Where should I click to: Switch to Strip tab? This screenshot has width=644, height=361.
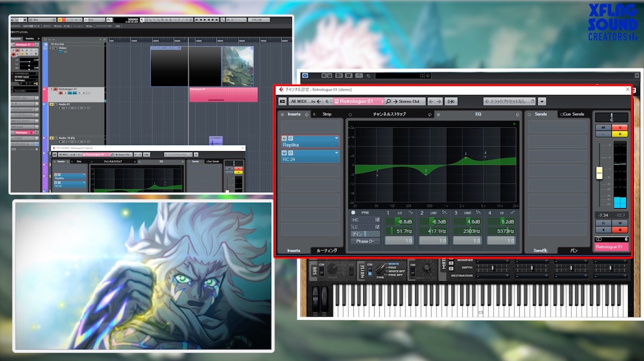click(327, 115)
